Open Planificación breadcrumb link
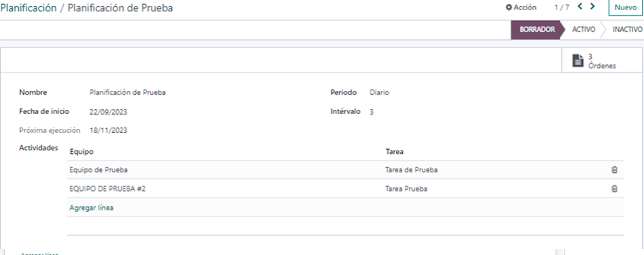 click(29, 7)
